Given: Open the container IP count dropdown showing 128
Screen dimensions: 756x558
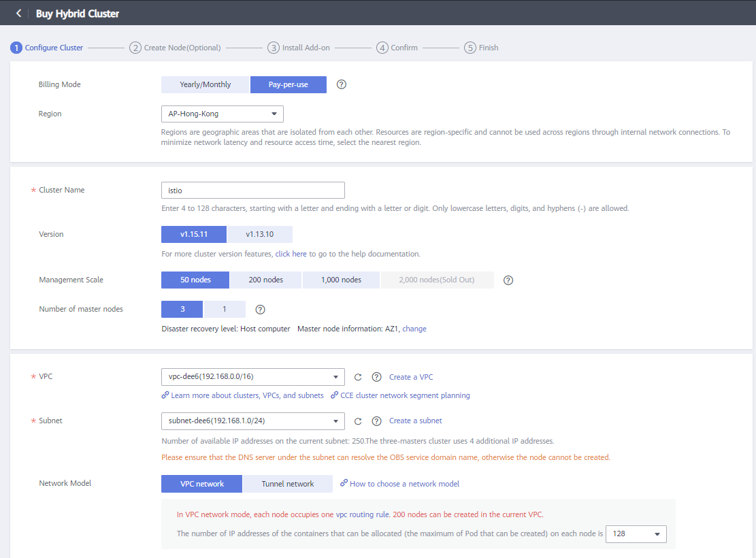Looking at the screenshot, I should 636,534.
